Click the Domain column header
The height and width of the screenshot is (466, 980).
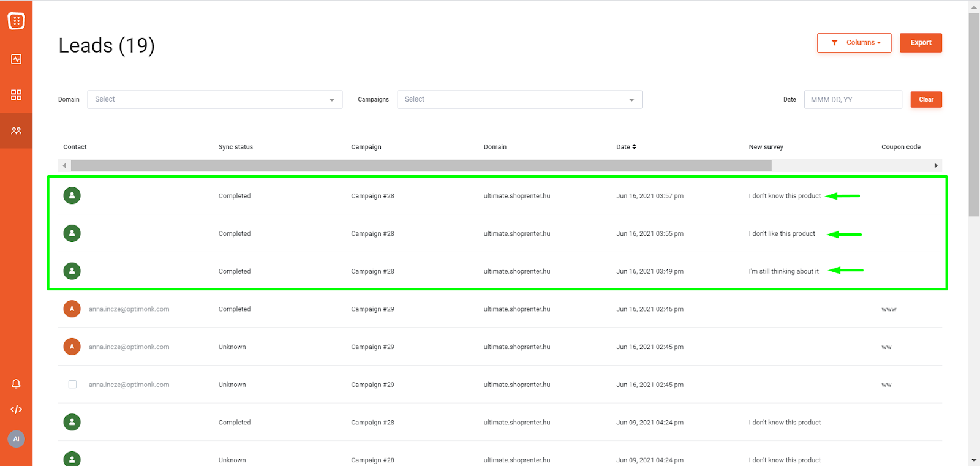click(495, 147)
